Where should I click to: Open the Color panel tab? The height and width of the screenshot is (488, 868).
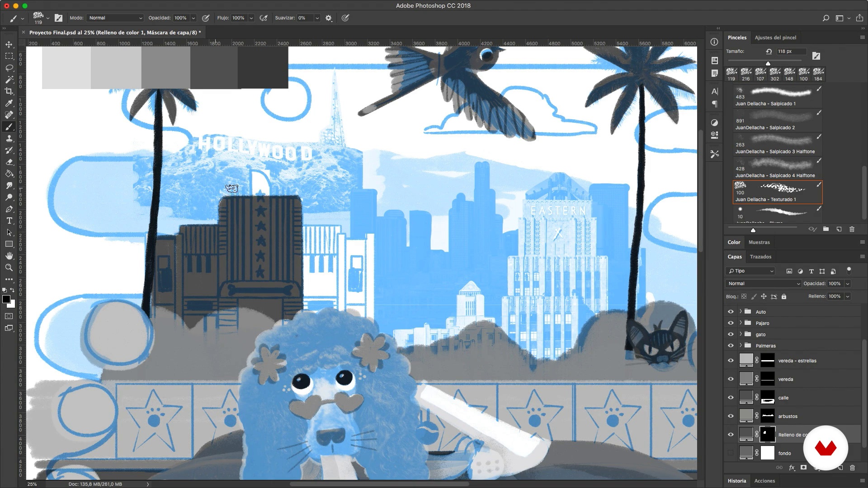pyautogui.click(x=734, y=242)
